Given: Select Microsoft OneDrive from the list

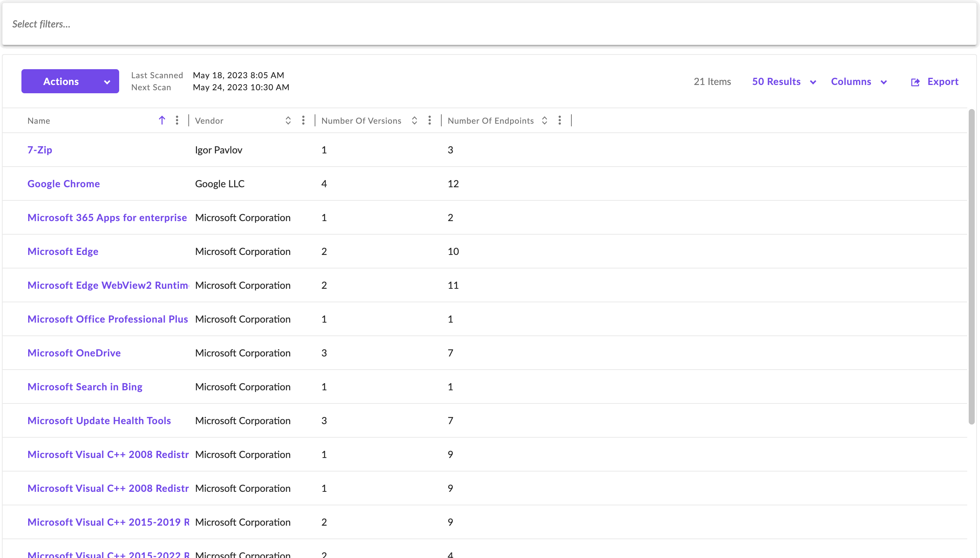Looking at the screenshot, I should click(x=74, y=353).
